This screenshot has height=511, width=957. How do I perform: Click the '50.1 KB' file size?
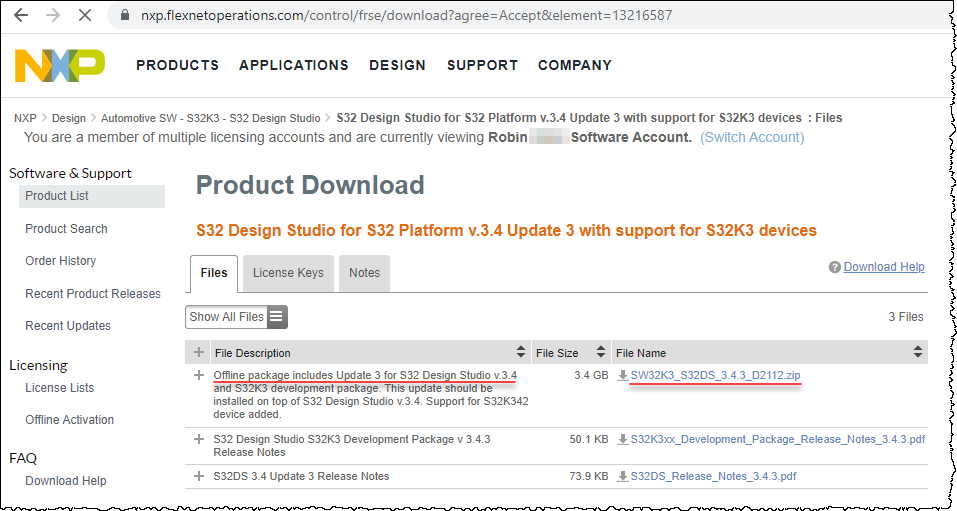[x=589, y=440]
